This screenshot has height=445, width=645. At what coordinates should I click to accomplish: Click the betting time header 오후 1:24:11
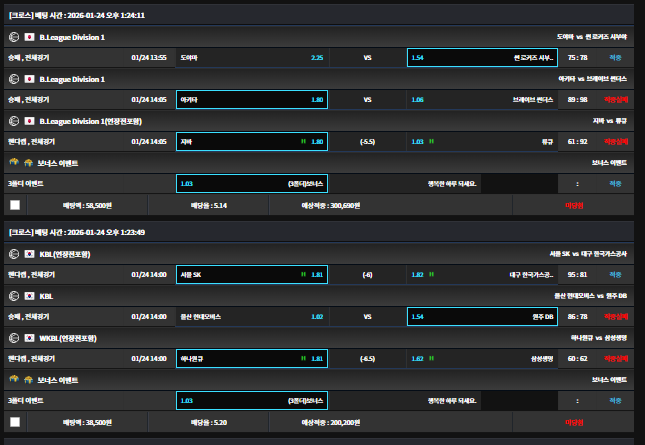[x=77, y=16]
